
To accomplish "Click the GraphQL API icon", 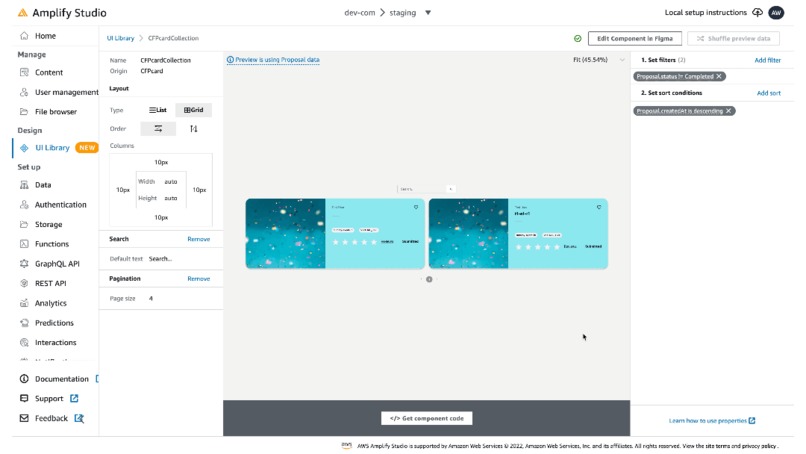I will click(x=24, y=264).
